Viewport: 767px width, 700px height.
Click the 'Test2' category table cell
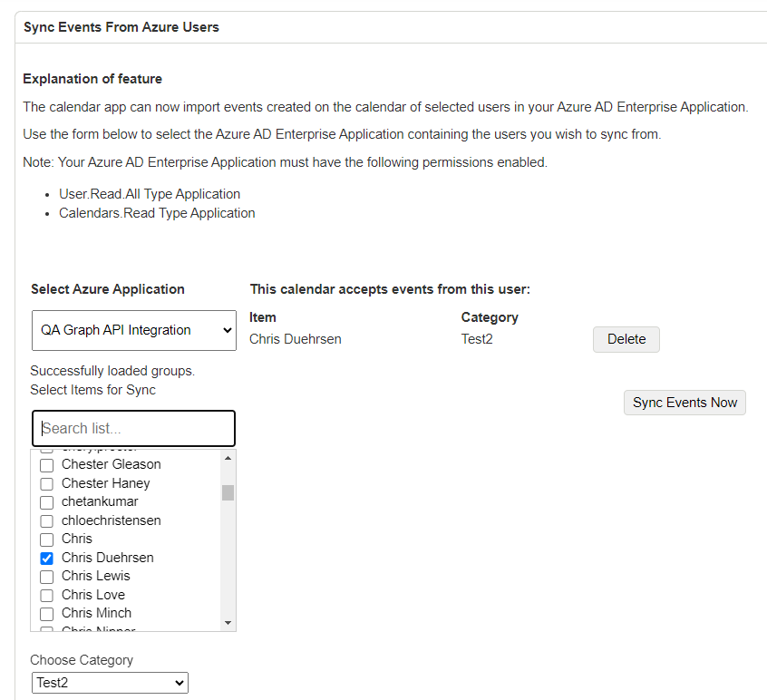click(477, 339)
